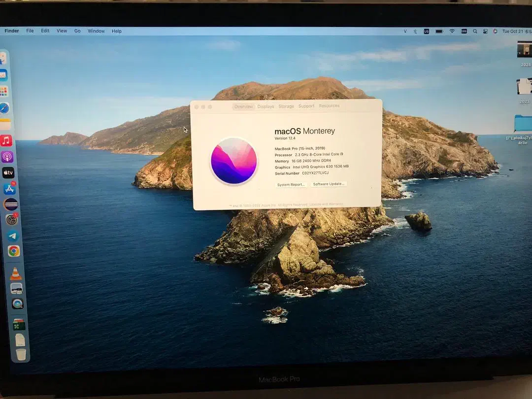
Task: Open Finder from the Dock
Action: [x=3, y=58]
